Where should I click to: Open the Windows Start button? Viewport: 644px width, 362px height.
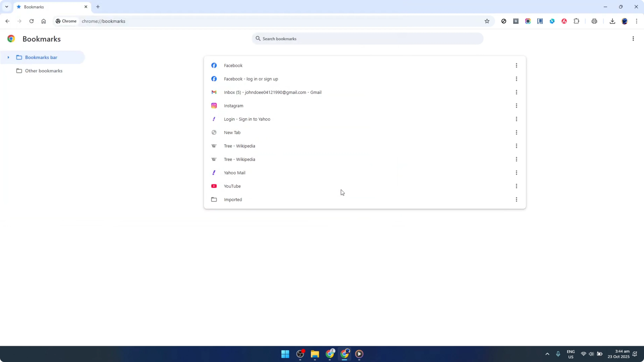pos(285,354)
